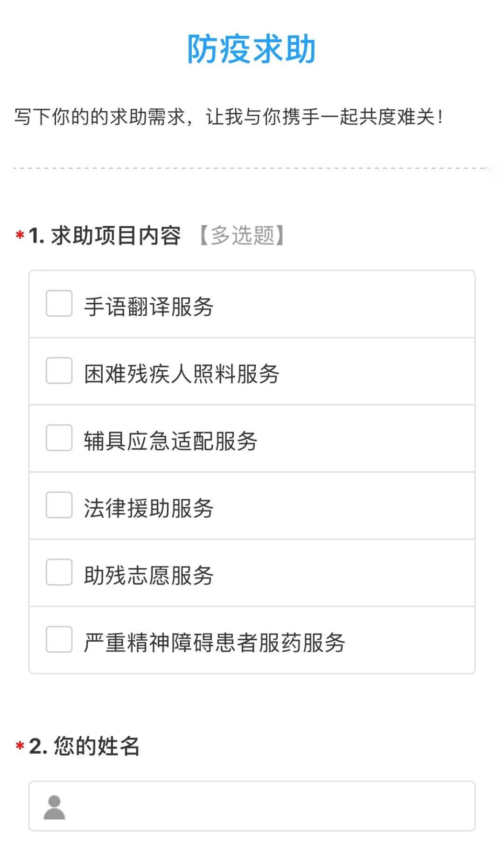504x845 pixels.
Task: Tap the 严重精神障碍患者服药服务 label text
Action: tap(214, 643)
